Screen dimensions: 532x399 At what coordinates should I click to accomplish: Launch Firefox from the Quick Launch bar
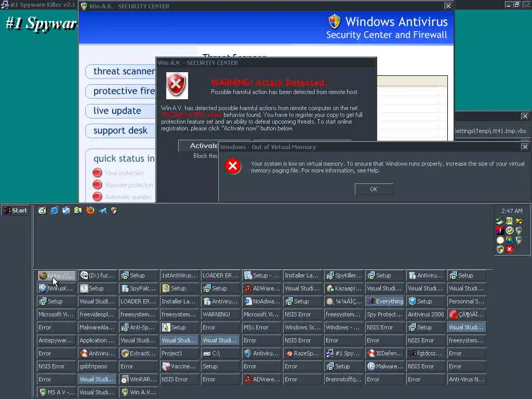tap(90, 211)
